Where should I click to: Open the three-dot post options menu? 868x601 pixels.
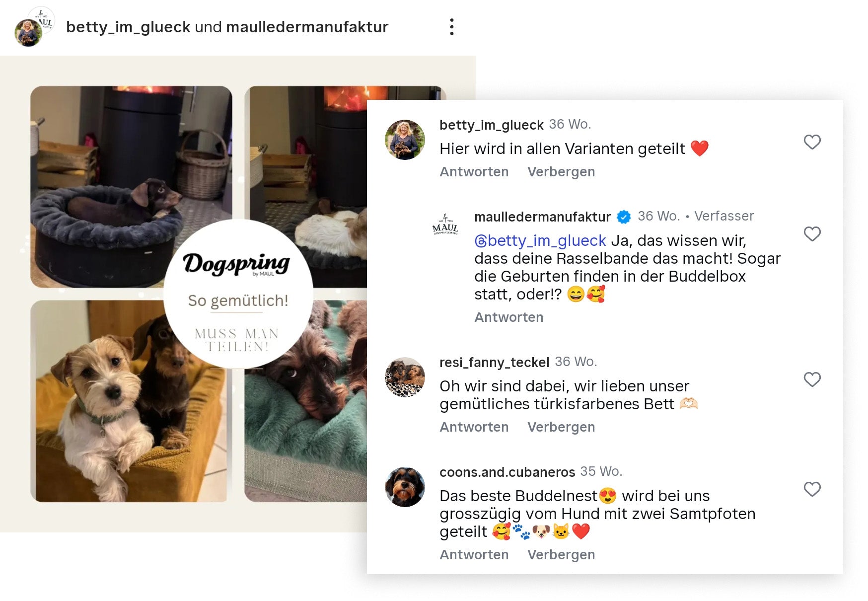pos(451,27)
